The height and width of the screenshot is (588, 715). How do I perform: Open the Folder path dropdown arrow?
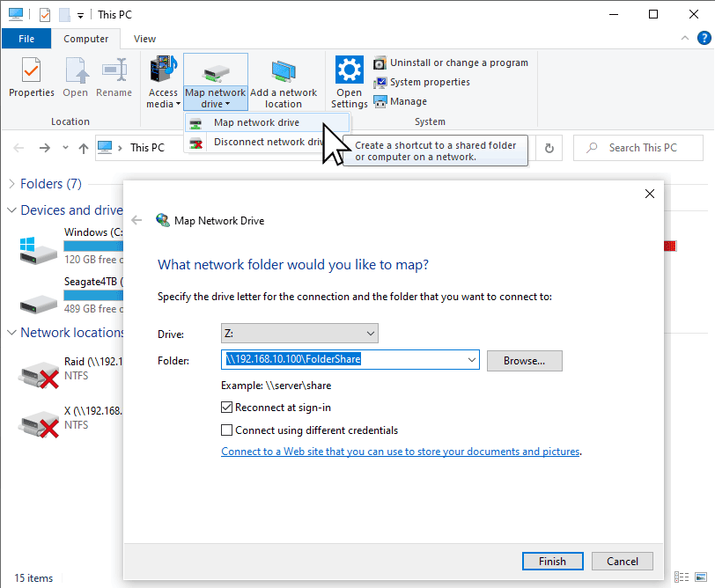click(x=471, y=360)
